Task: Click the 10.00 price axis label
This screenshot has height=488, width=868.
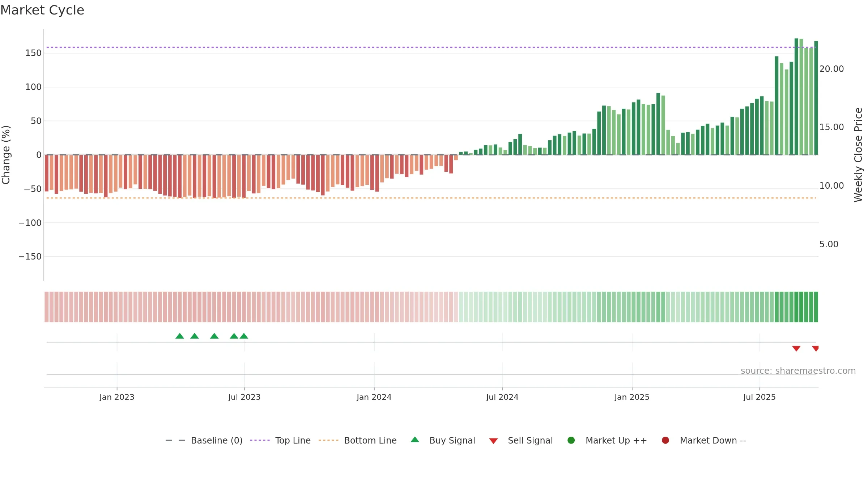Action: pos(831,186)
